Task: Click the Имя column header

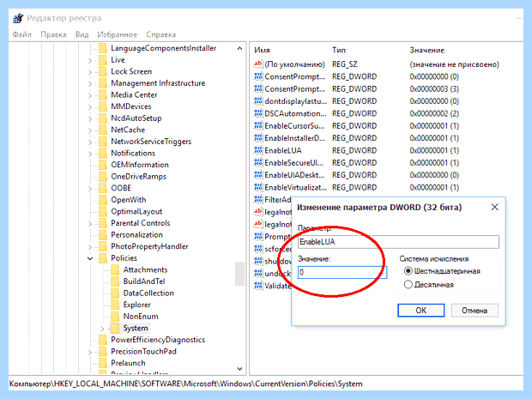Action: click(262, 51)
